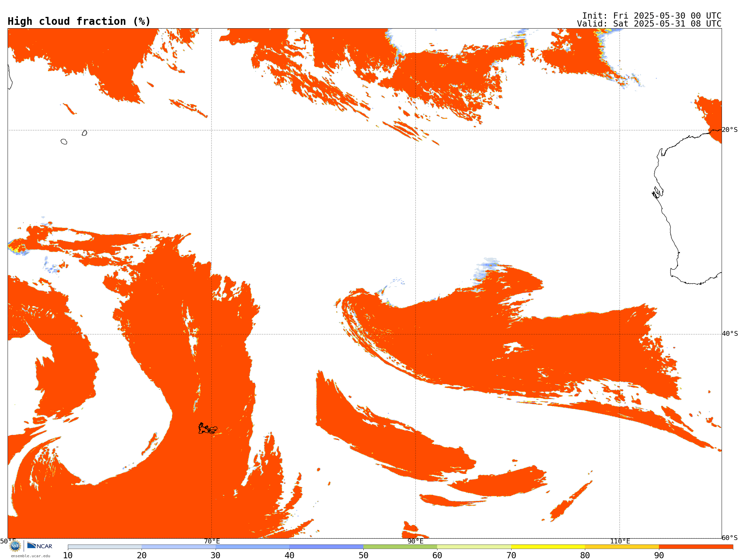Select the Valid Sat 2025-05-31 08 UTC text
The image size is (744, 560).
(649, 24)
